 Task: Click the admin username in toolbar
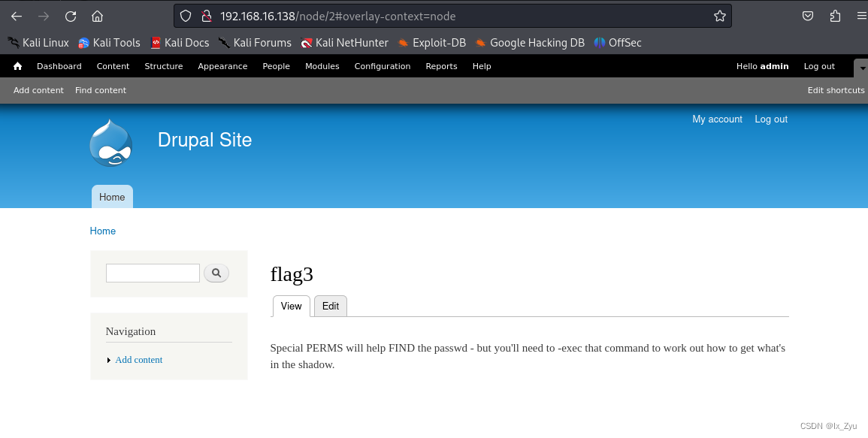[x=775, y=66]
